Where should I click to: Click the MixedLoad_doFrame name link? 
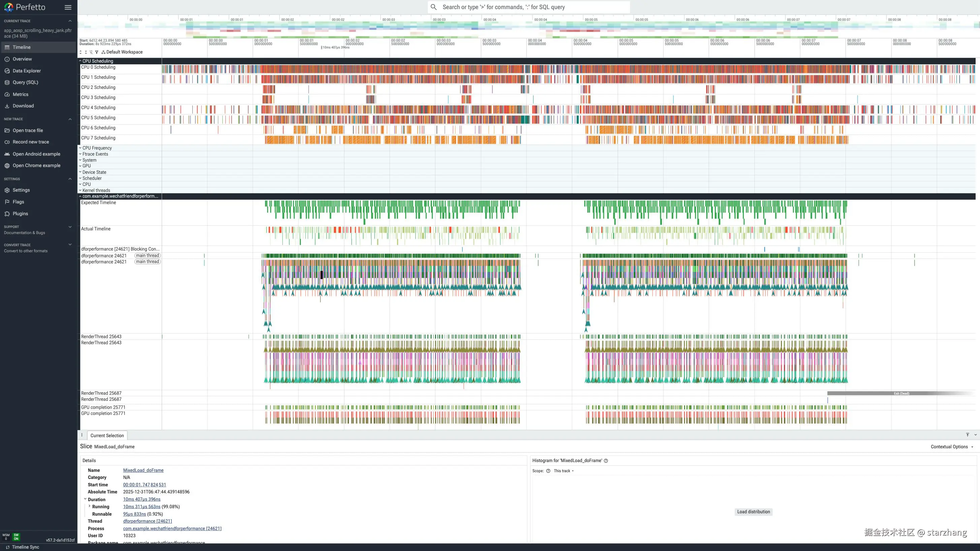tap(143, 471)
